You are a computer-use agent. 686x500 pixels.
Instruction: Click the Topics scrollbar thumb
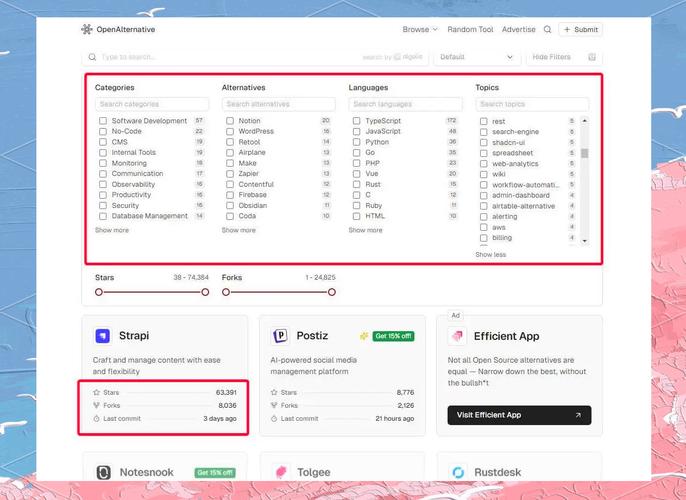pos(584,153)
